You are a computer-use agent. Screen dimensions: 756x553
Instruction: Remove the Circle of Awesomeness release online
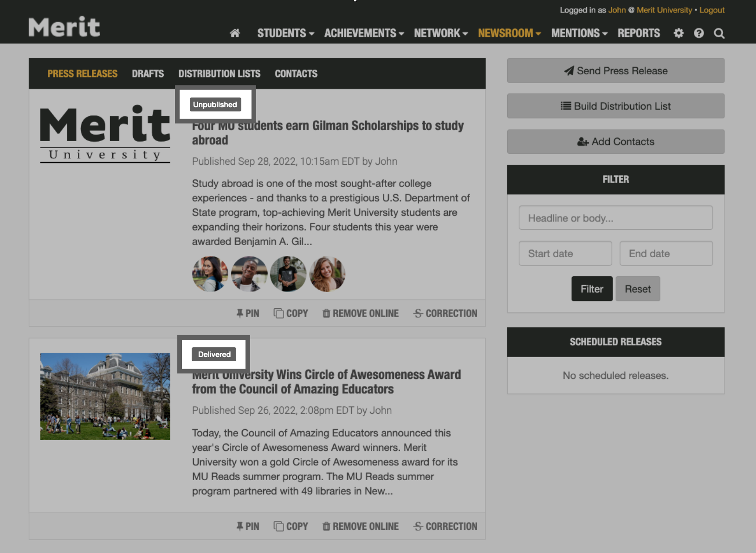pos(360,526)
